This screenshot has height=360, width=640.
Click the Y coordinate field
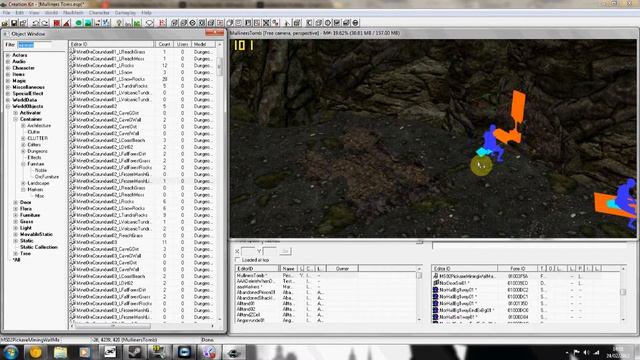coord(270,251)
